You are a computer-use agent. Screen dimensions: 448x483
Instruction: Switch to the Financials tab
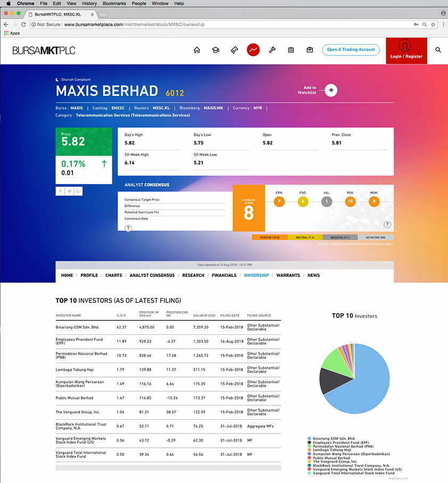click(224, 275)
